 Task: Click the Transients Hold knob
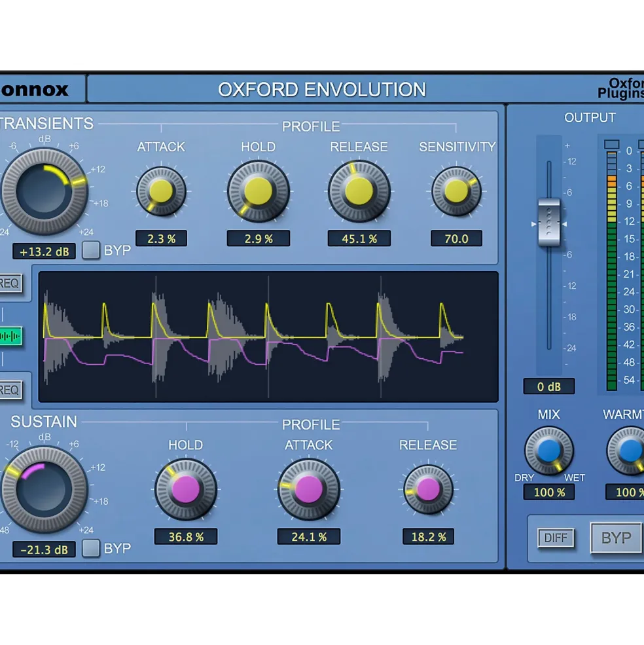(x=259, y=191)
